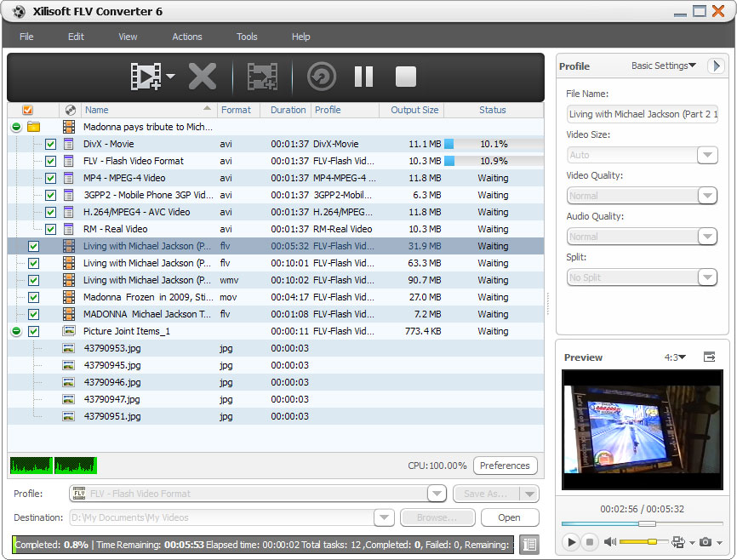Image resolution: width=737 pixels, height=560 pixels.
Task: Uncheck the MP4 - MPEG-4 Video checkbox
Action: [51, 178]
